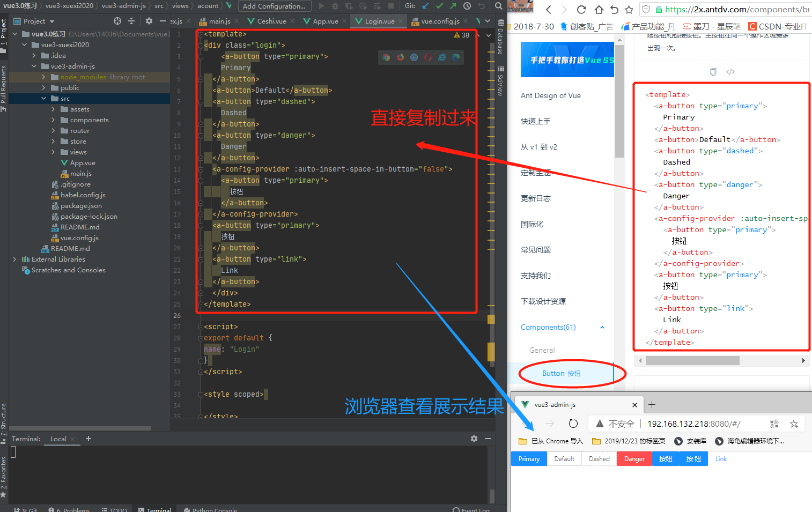The width and height of the screenshot is (812, 512).
Task: Toggle the bookmark star in the address bar
Action: [x=794, y=424]
